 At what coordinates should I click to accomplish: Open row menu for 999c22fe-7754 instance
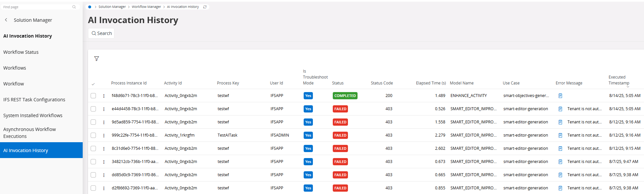(104, 135)
